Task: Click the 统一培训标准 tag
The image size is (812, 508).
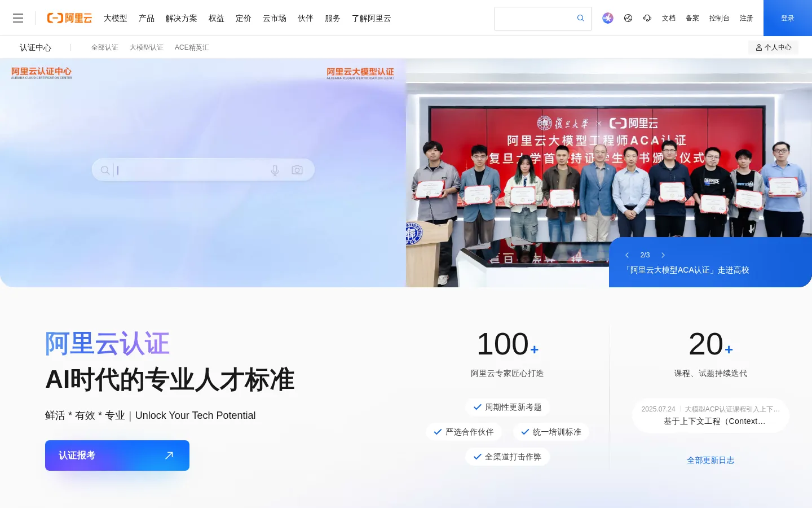Action: tap(551, 432)
